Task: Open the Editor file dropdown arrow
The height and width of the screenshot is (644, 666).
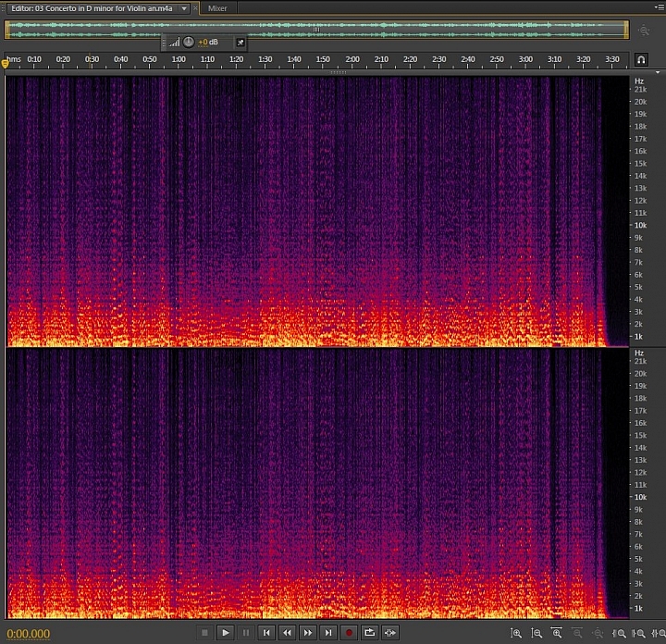Action: click(184, 8)
